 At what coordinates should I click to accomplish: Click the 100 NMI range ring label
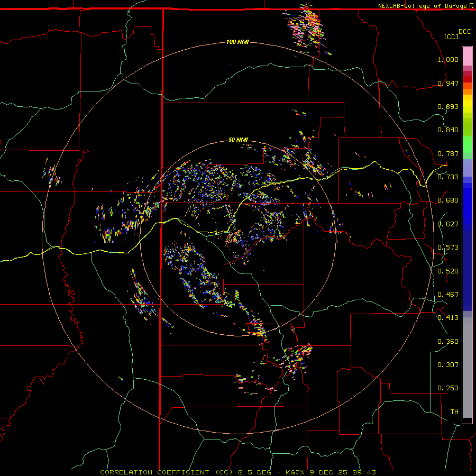point(237,42)
